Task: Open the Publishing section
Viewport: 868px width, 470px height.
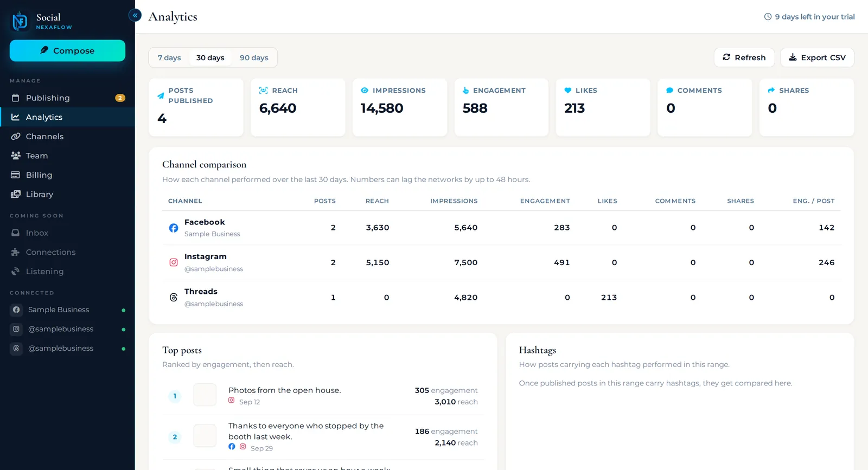Action: (67, 98)
